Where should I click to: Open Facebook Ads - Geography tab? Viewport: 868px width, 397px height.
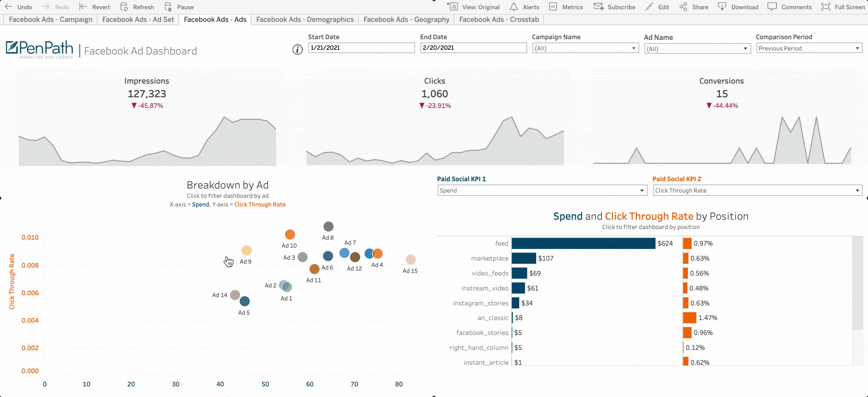406,20
